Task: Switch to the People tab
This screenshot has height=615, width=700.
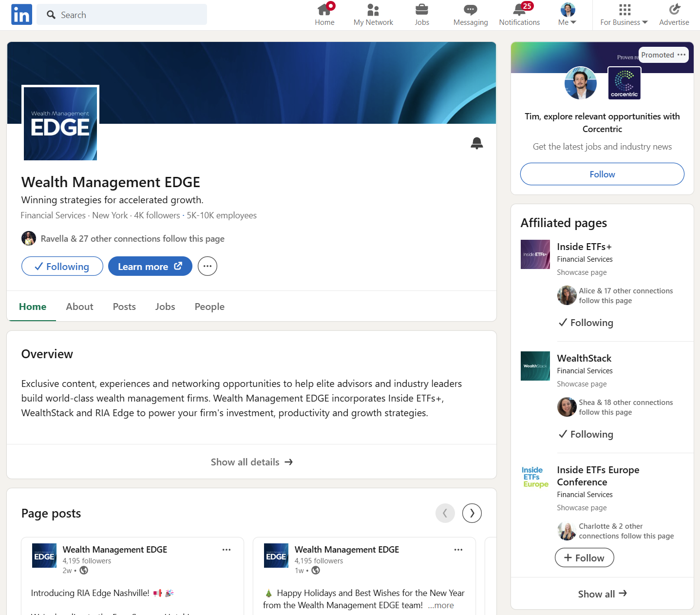Action: click(209, 307)
